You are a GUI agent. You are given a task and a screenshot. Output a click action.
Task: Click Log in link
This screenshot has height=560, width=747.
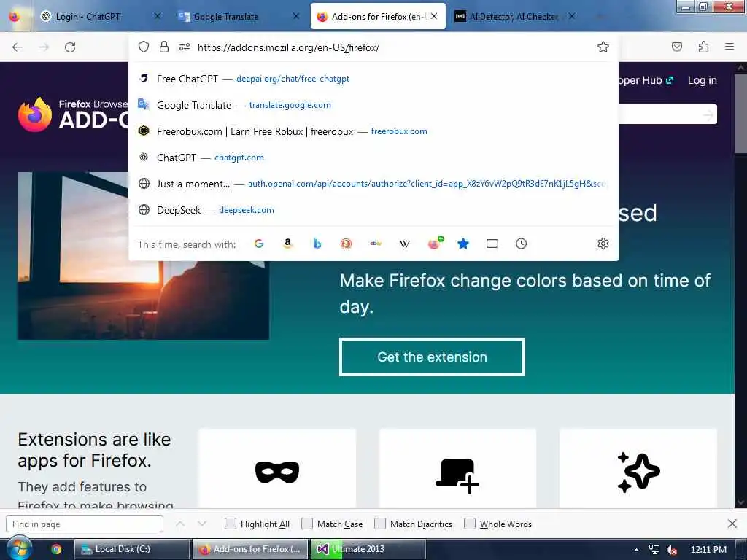tap(703, 80)
